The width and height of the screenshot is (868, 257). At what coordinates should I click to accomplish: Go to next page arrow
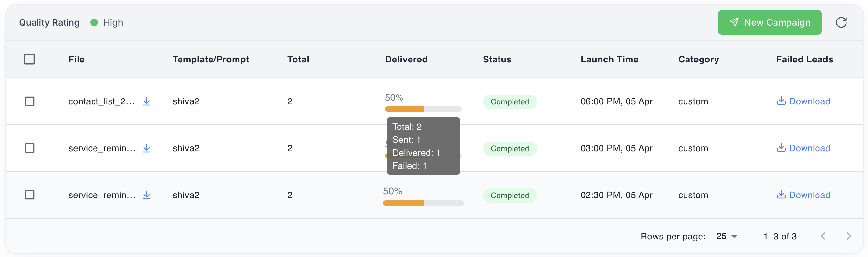coord(849,236)
